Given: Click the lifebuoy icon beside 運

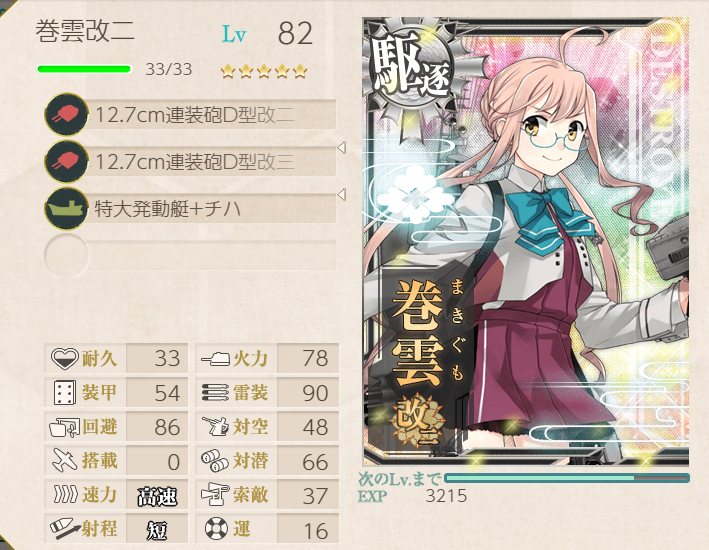Looking at the screenshot, I should pyautogui.click(x=216, y=528).
